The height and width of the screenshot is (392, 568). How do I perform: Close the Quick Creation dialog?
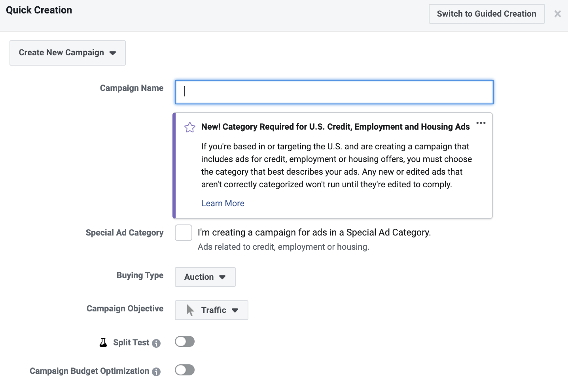coord(558,14)
